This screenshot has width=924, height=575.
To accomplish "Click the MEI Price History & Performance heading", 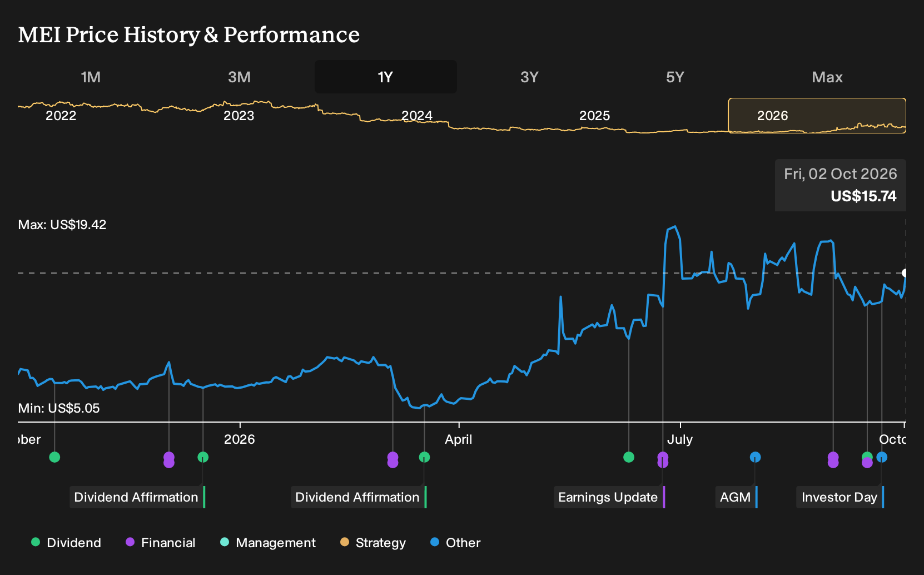I will (189, 34).
